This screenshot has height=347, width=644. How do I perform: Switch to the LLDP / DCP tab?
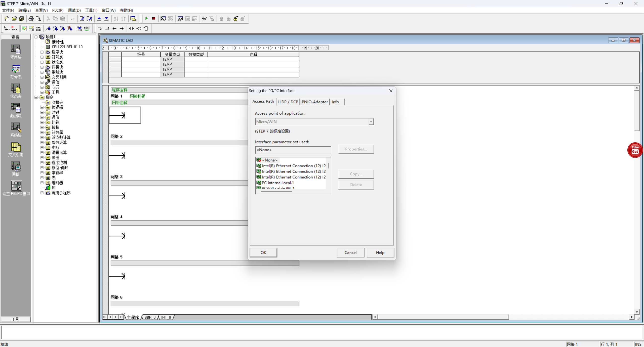[288, 102]
